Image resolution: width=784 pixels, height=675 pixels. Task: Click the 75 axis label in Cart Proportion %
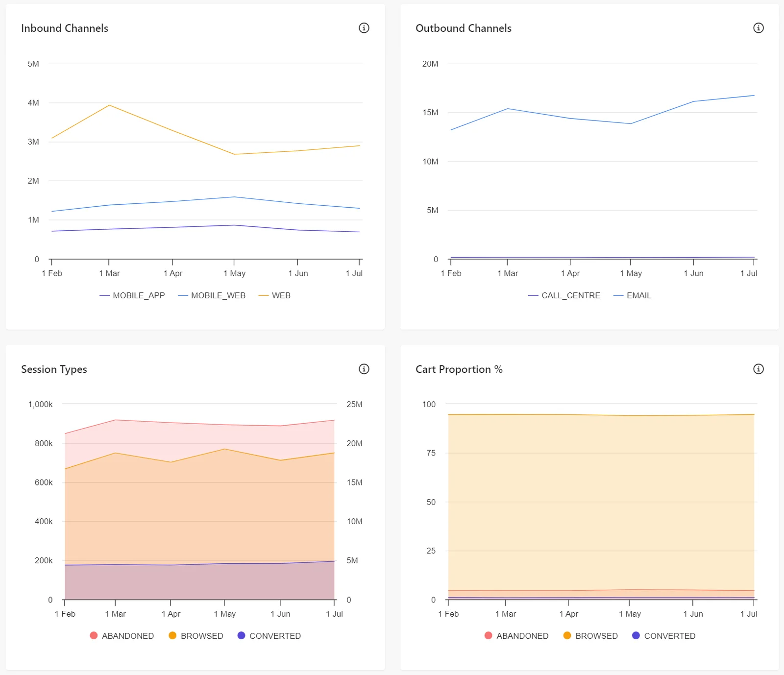(x=431, y=453)
